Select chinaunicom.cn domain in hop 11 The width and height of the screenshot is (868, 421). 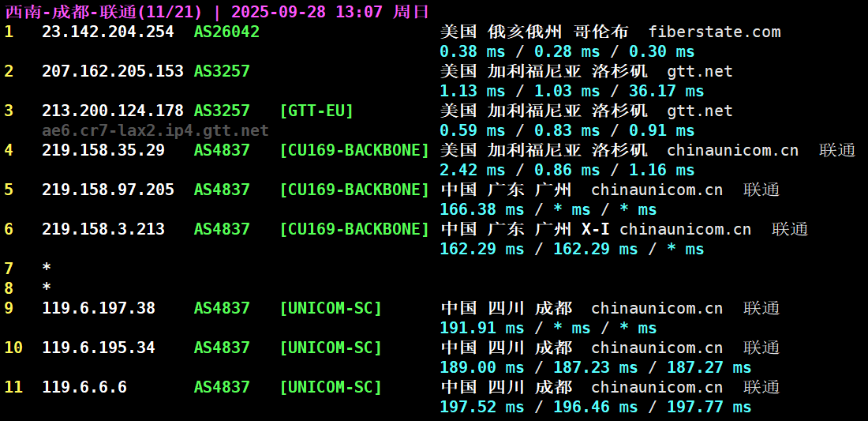657,387
